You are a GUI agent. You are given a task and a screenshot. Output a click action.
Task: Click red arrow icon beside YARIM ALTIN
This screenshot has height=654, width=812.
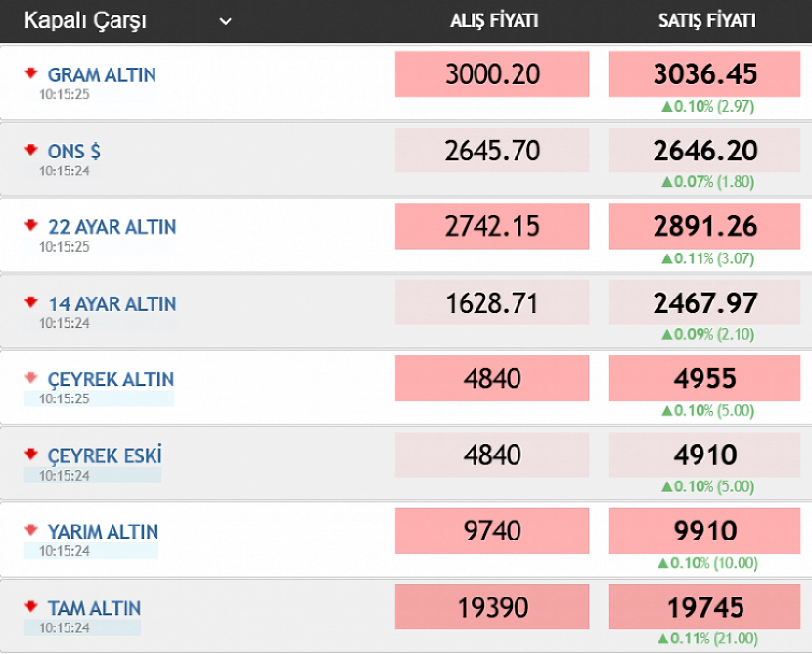click(31, 530)
